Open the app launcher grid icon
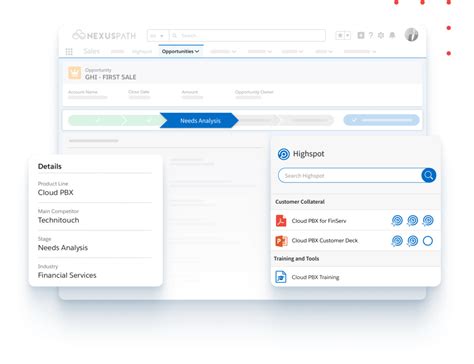 [69, 52]
